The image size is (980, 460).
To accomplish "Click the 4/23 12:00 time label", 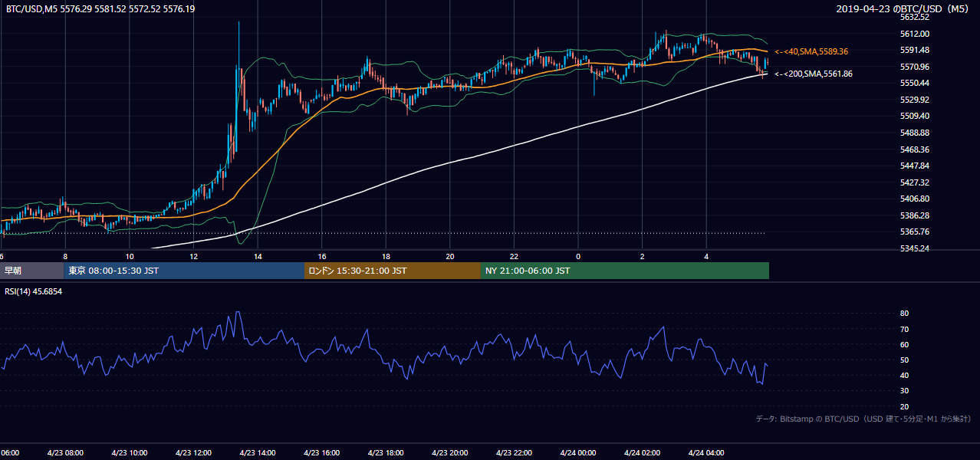I will click(x=193, y=452).
